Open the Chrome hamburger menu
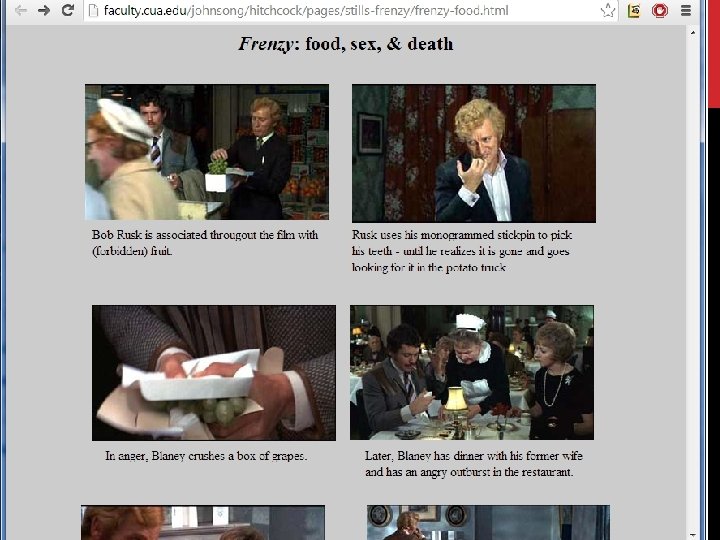The height and width of the screenshot is (540, 720). click(686, 10)
